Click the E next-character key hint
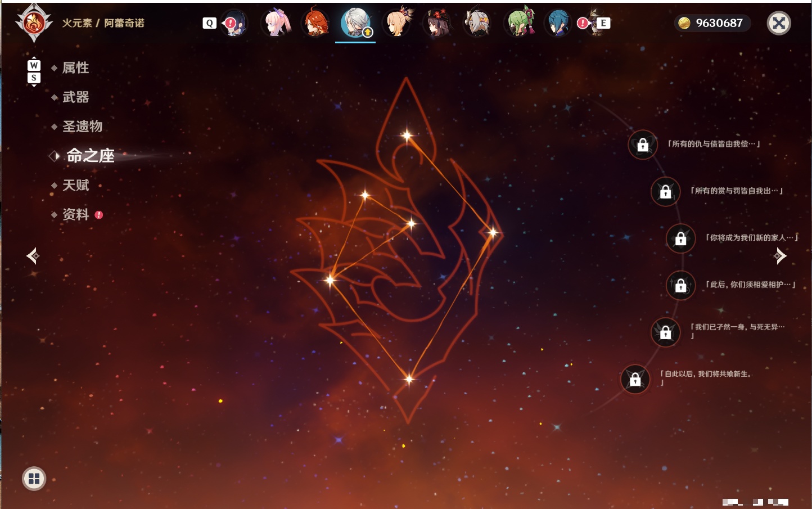This screenshot has height=509, width=812. [603, 23]
